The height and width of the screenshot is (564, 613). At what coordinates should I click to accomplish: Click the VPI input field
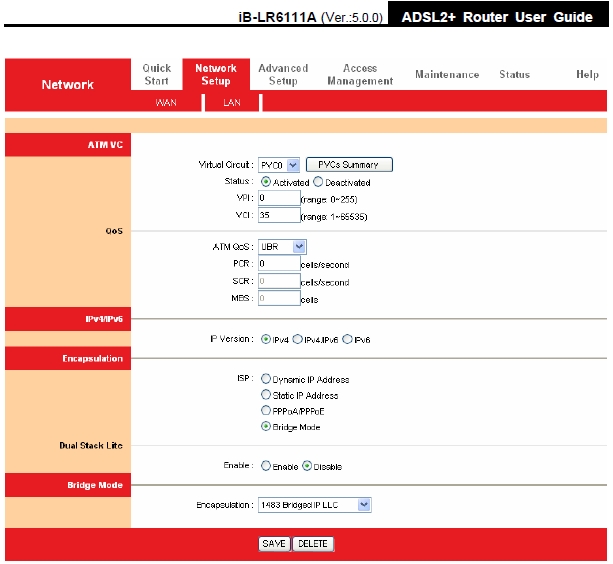[279, 199]
